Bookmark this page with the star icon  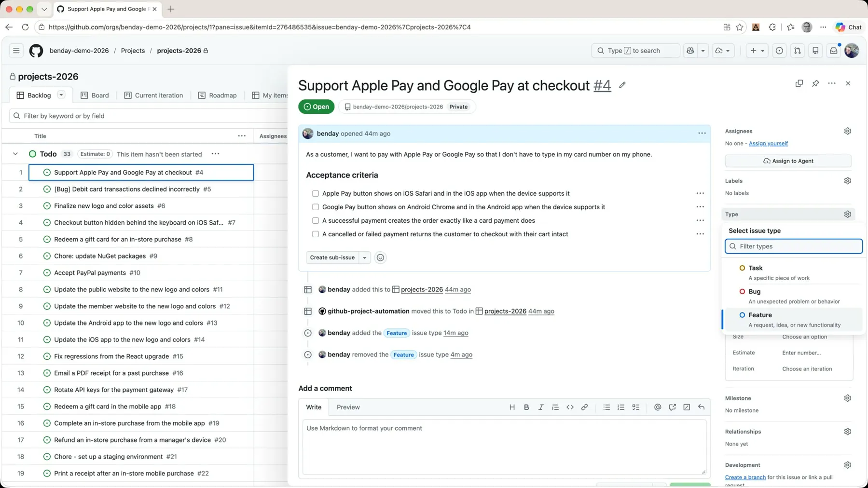740,27
